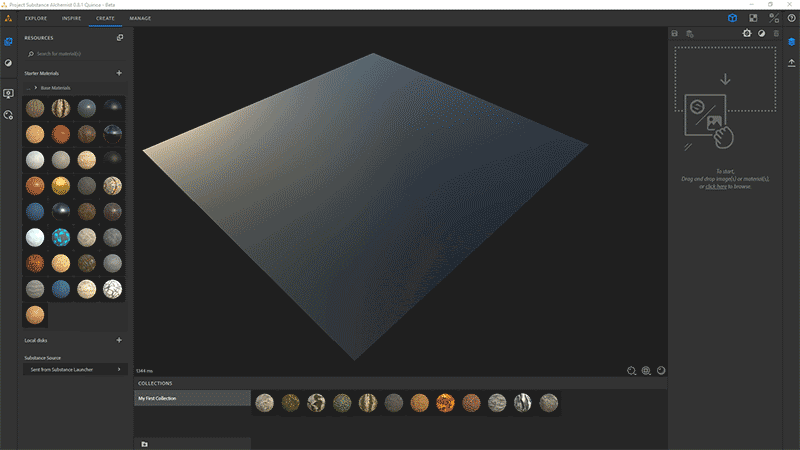Viewport: 800px width, 450px height.
Task: Select the shiny gold material sphere
Action: pyautogui.click(x=61, y=186)
